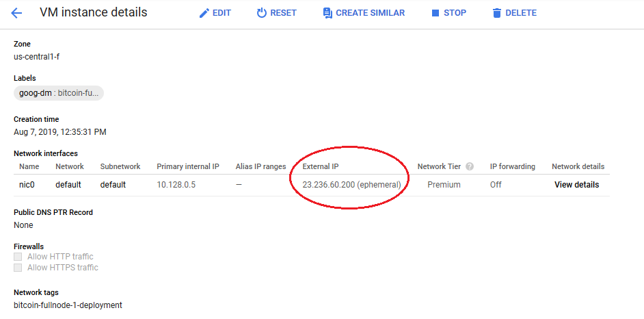
Task: Click Network Tier value Premium
Action: click(444, 185)
